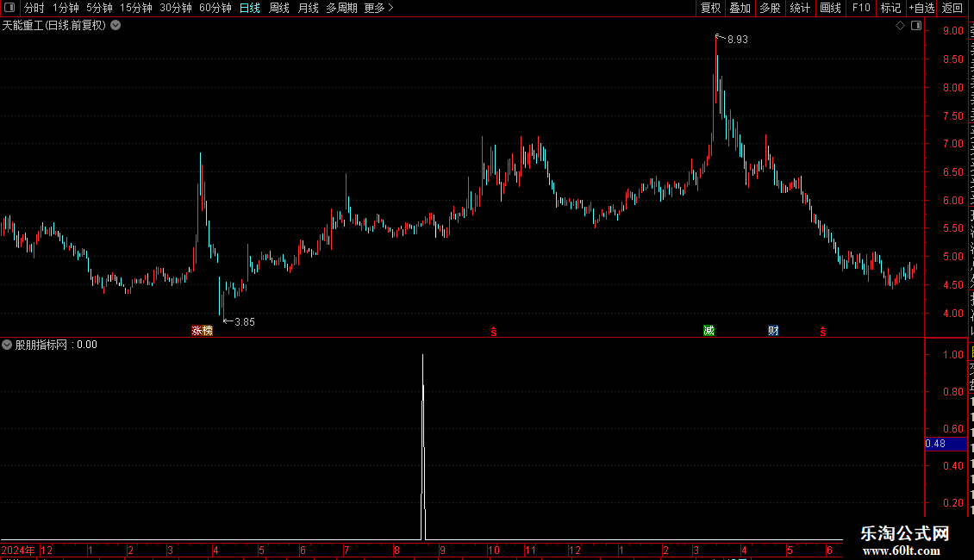Click the 8.93 high price label
The width and height of the screenshot is (974, 560).
tap(737, 40)
